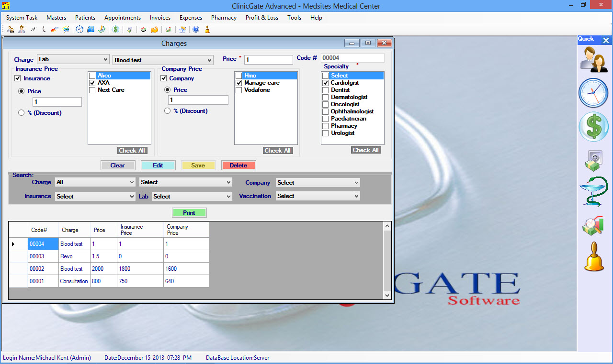Select the Insurance % (Discount) radio button

(21, 113)
